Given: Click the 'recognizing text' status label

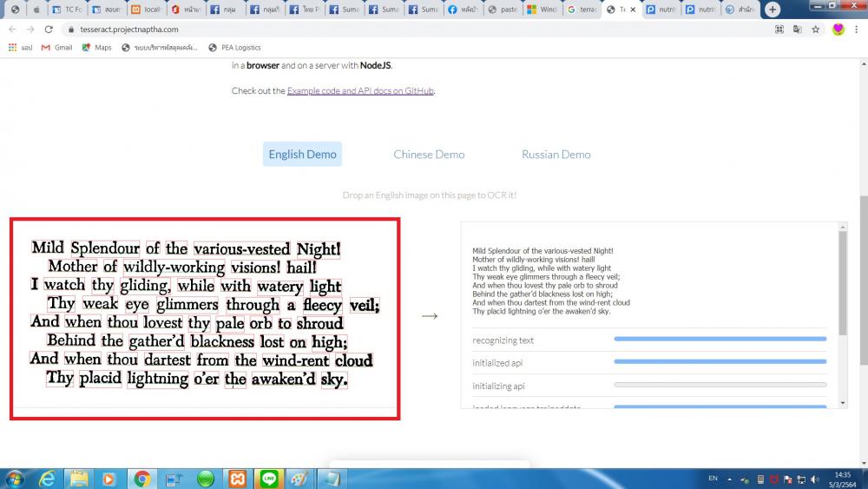Looking at the screenshot, I should pyautogui.click(x=503, y=340).
